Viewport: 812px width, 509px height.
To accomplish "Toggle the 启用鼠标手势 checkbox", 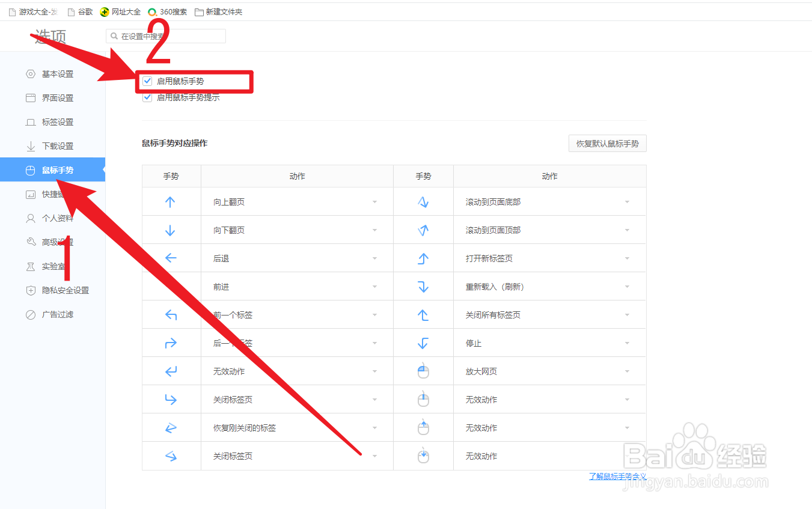I will [x=147, y=81].
